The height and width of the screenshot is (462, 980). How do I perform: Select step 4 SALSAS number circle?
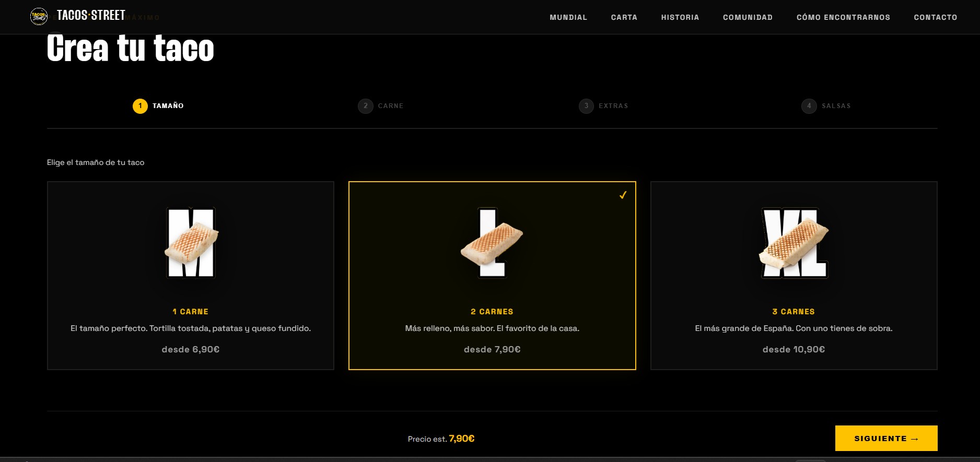(x=809, y=106)
